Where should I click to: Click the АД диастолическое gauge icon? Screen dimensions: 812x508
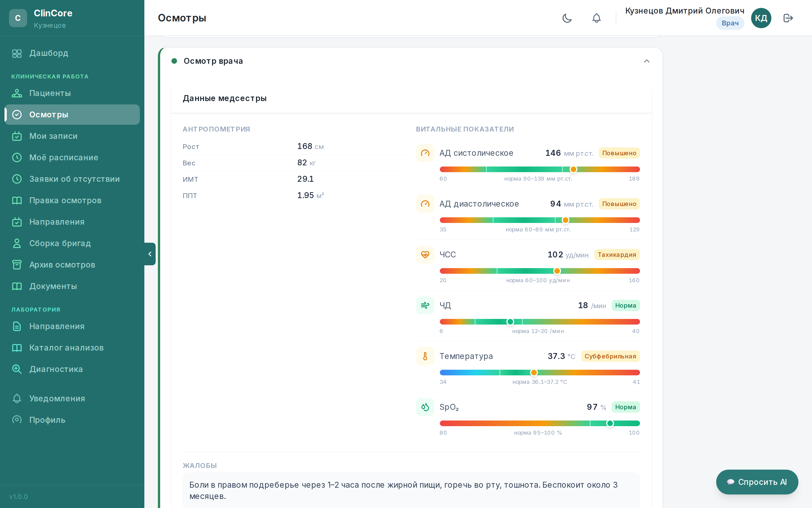[425, 204]
